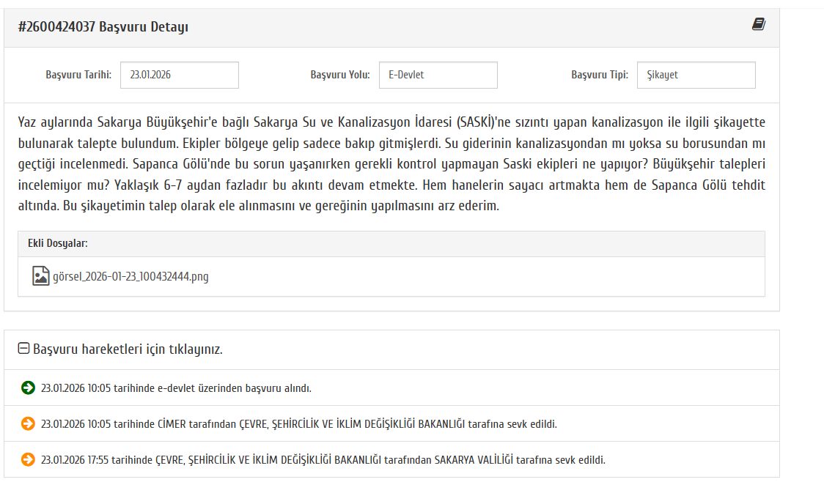Click the orange arrow icon beside Sakarya Valiliği entry
824x504 pixels.
[x=28, y=460]
